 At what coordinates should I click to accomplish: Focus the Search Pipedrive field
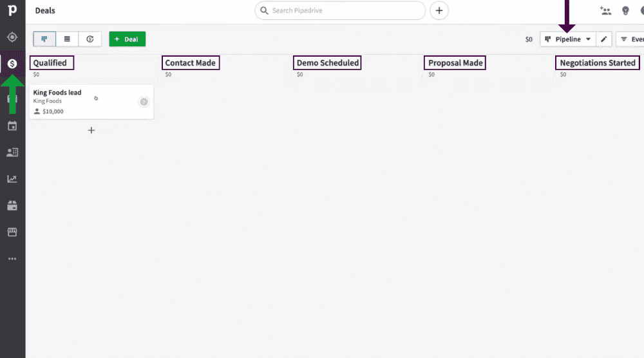340,10
